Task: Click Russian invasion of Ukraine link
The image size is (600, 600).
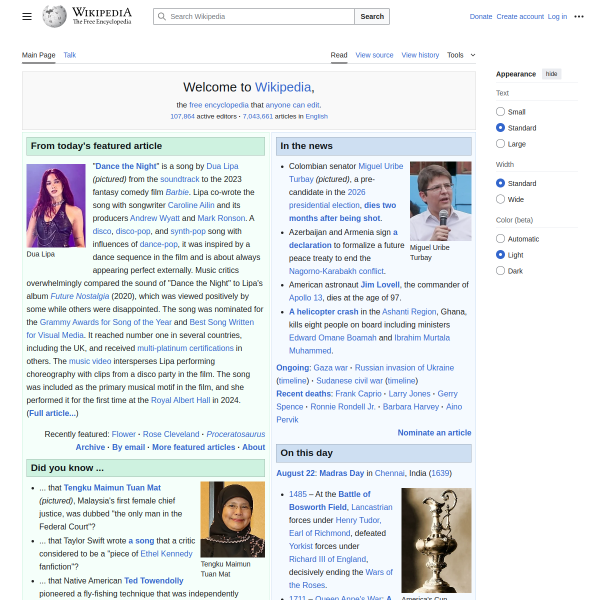Action: coord(404,367)
